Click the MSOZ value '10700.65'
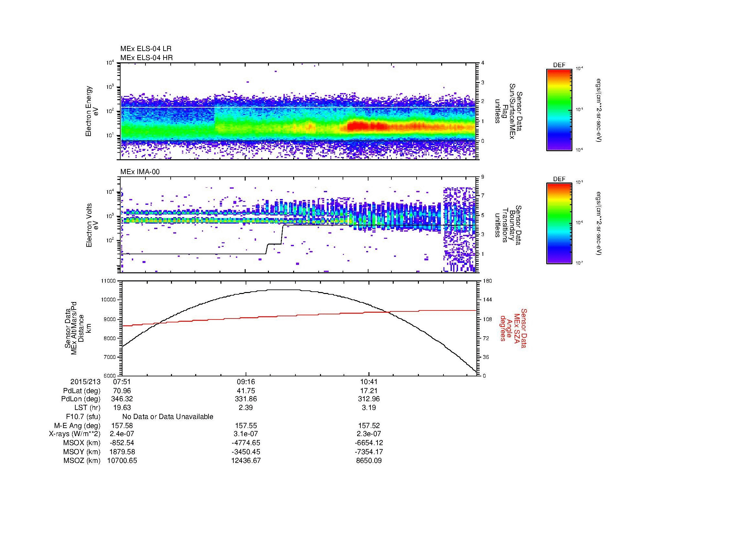The width and height of the screenshot is (756, 534). [122, 461]
